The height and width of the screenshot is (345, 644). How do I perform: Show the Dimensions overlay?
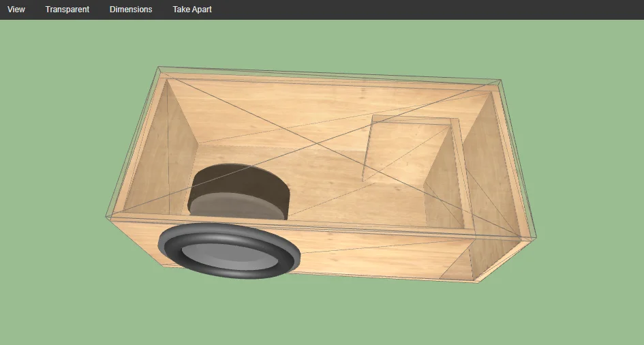tap(131, 10)
